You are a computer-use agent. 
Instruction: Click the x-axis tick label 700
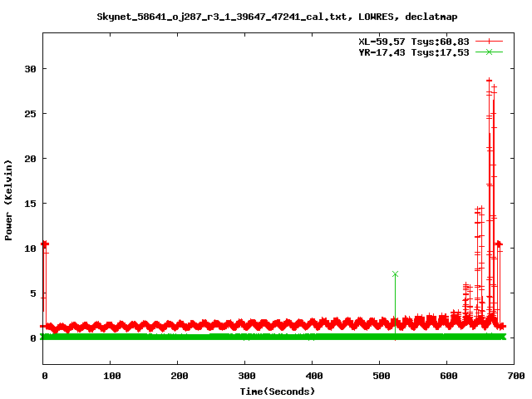pos(516,376)
